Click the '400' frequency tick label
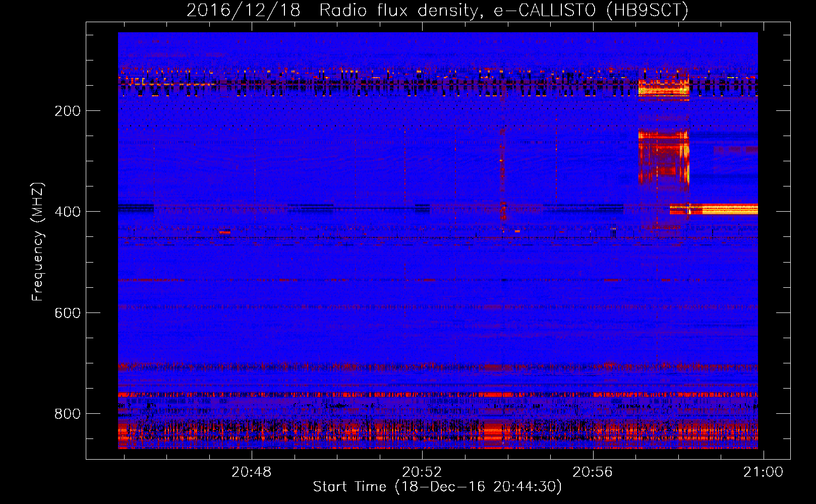Image resolution: width=816 pixels, height=504 pixels. click(x=68, y=212)
